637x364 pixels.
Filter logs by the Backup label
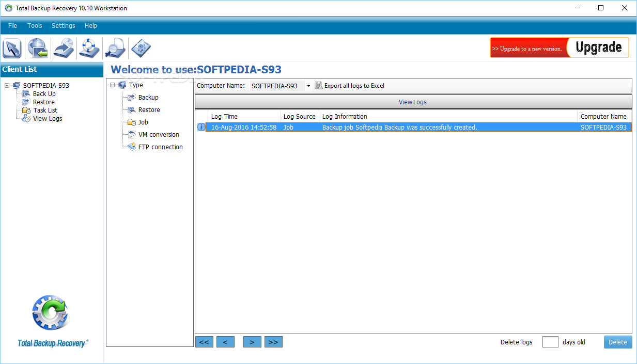[148, 98]
